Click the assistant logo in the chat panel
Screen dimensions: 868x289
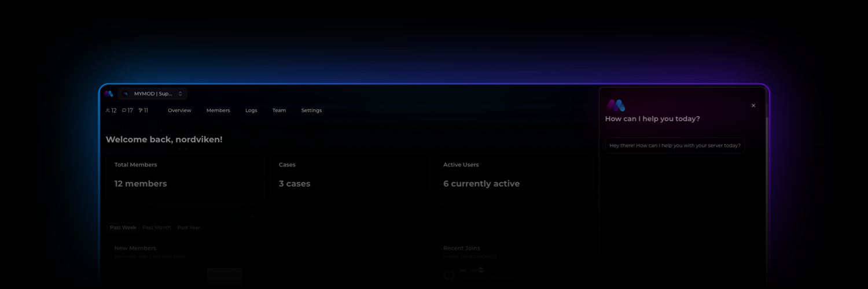click(x=616, y=106)
